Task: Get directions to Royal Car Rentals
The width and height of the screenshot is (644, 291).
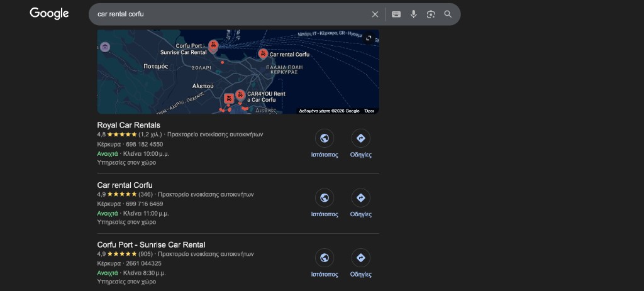Action: coord(360,138)
